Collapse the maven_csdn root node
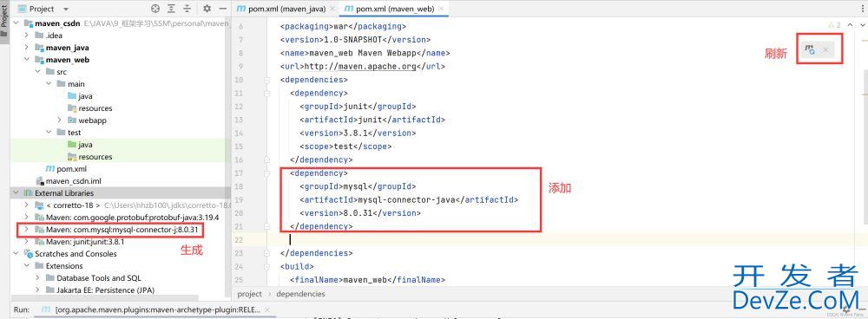Viewport: 868px width, 319px height. (16, 23)
